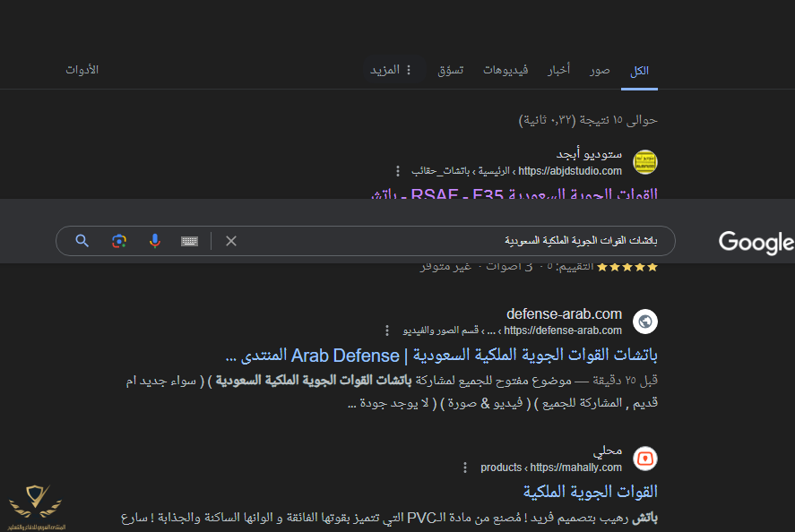Screen dimensions: 795x532
Task: Click the search query input field
Action: (x=365, y=241)
